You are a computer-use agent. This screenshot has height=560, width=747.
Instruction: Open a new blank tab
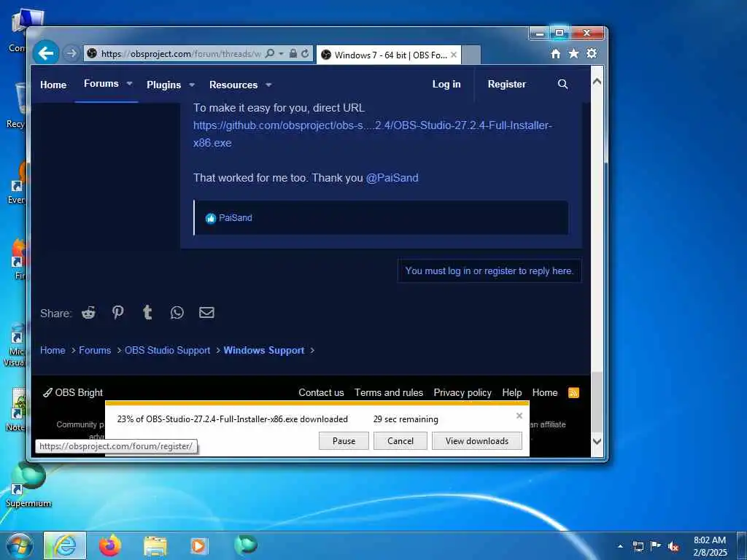pos(471,55)
